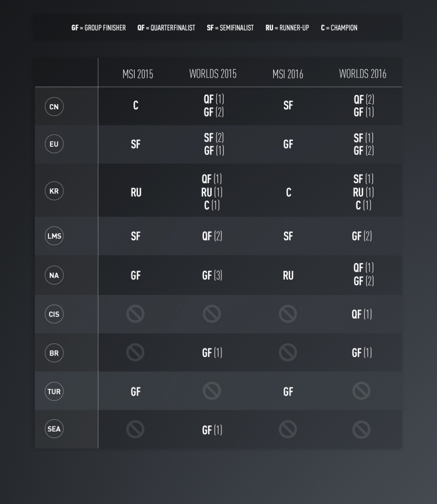Viewport: 437px width, 504px height.
Task: Click the CN region badge
Action: pyautogui.click(x=54, y=107)
